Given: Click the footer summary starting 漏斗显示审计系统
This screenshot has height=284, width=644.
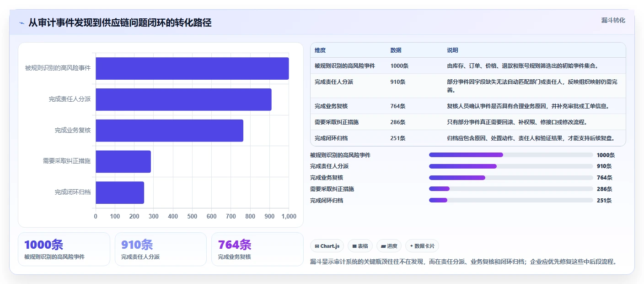Looking at the screenshot, I should [x=464, y=262].
